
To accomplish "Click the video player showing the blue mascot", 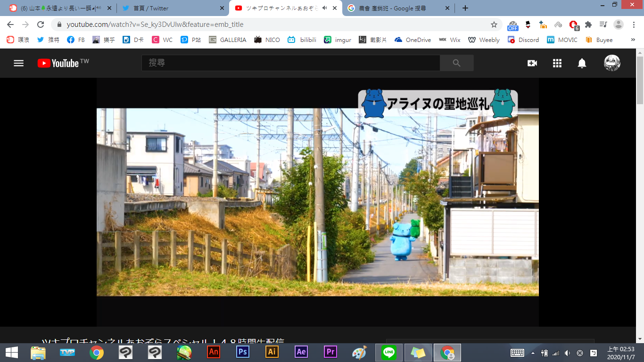I will 318,202.
